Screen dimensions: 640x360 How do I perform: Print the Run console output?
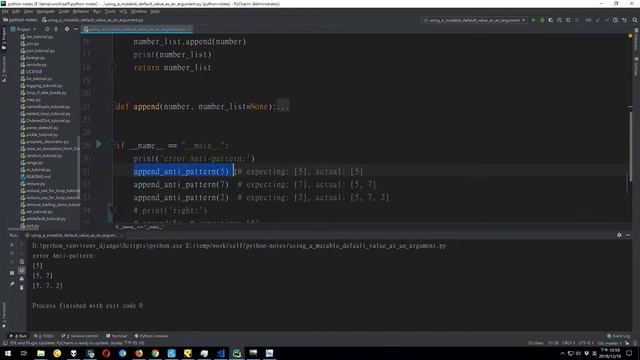(22, 279)
